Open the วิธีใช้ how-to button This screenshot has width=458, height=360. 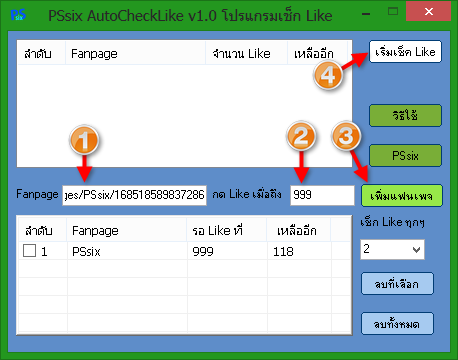tap(405, 116)
